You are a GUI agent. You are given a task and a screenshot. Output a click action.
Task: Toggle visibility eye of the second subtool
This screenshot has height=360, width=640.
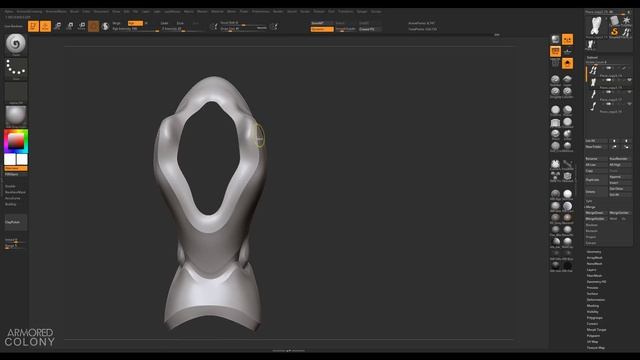point(629,80)
